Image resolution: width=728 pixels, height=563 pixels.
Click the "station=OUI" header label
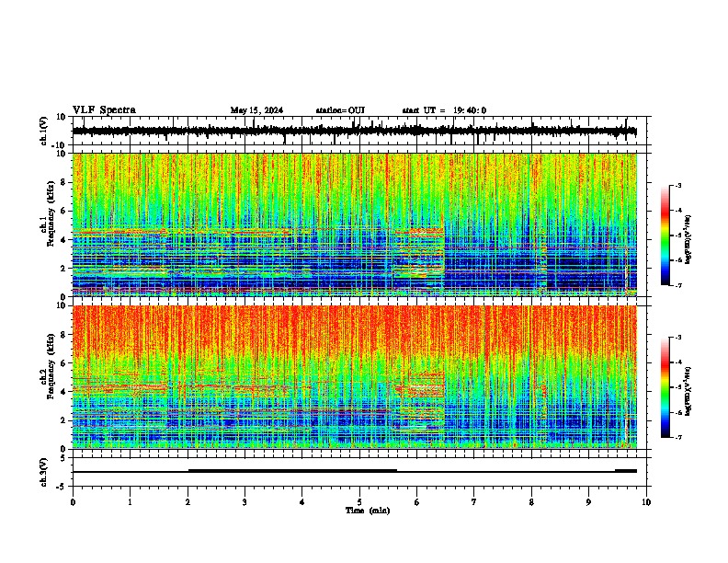(340, 110)
